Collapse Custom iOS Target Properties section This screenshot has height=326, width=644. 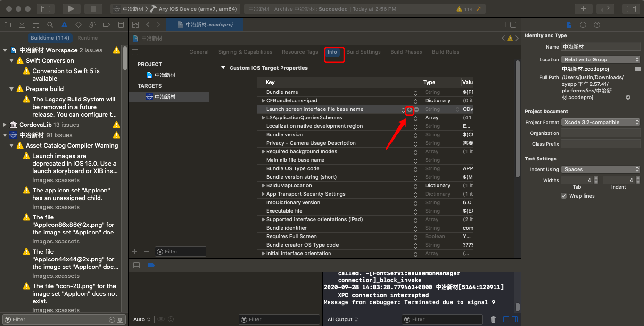[x=223, y=68]
